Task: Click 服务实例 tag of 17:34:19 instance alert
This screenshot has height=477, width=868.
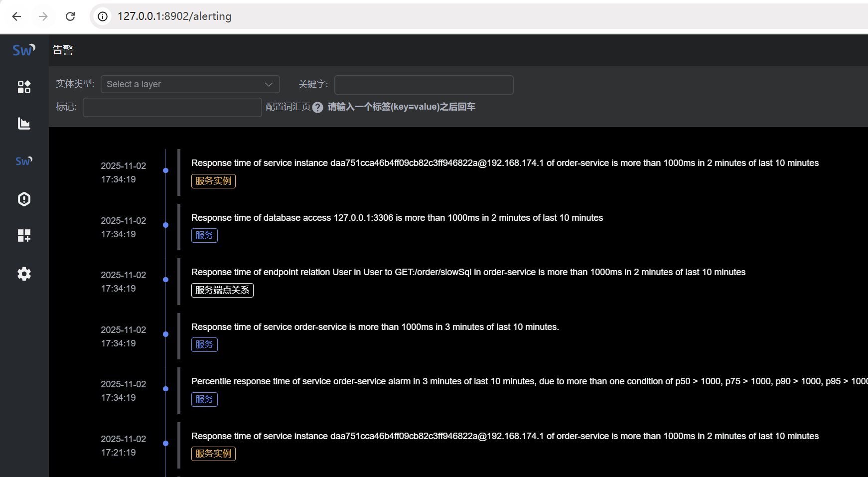Action: coord(213,181)
